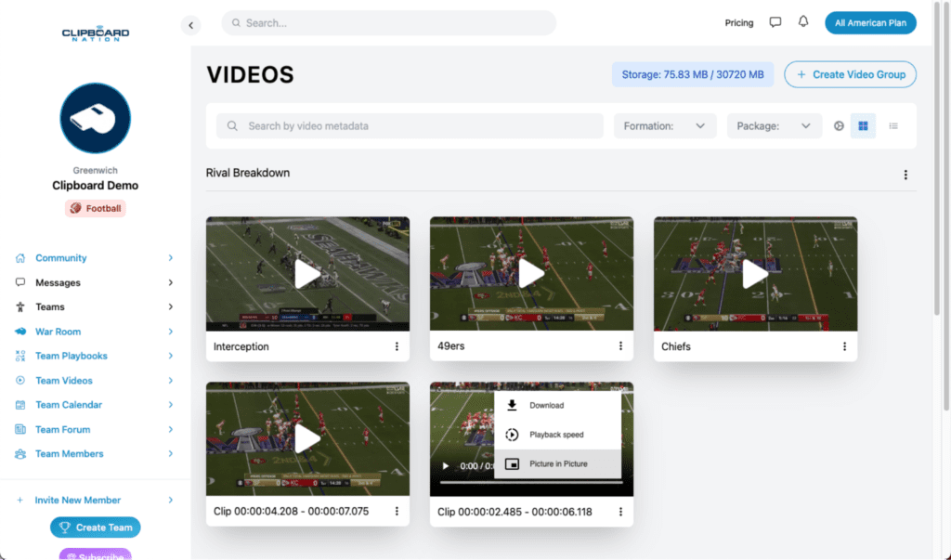Image resolution: width=951 pixels, height=560 pixels.
Task: Click the Clipboard Demo whistle avatar
Action: tap(95, 118)
